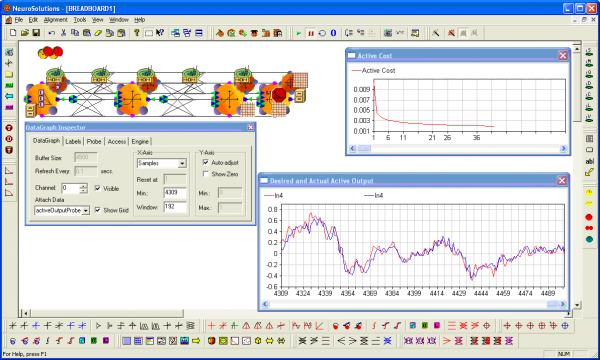Start the simulation with the green play icon
The image size is (600, 360).
tap(298, 33)
